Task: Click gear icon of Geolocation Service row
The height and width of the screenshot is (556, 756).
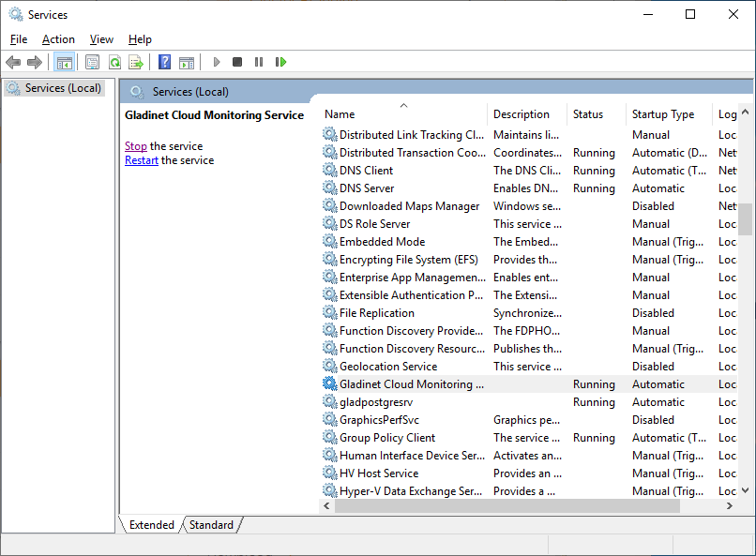Action: pyautogui.click(x=330, y=367)
